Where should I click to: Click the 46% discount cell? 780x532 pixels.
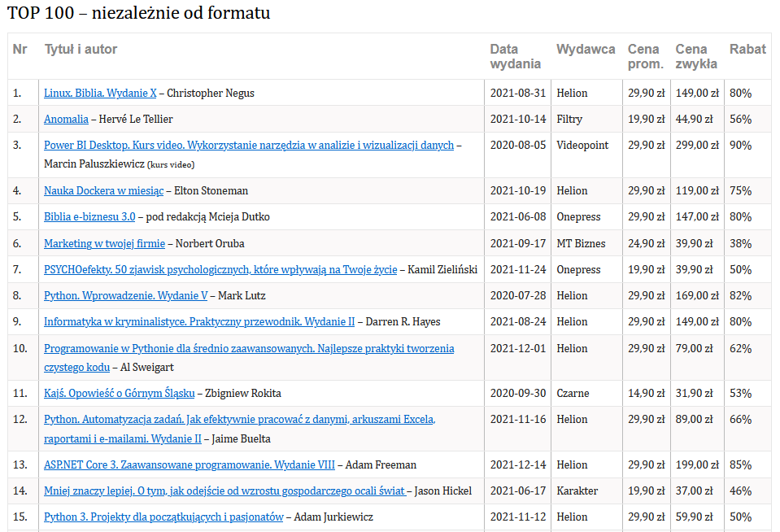[x=740, y=491]
